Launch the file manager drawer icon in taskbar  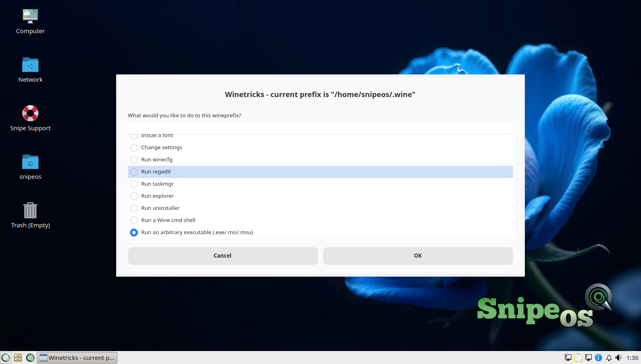click(x=18, y=358)
